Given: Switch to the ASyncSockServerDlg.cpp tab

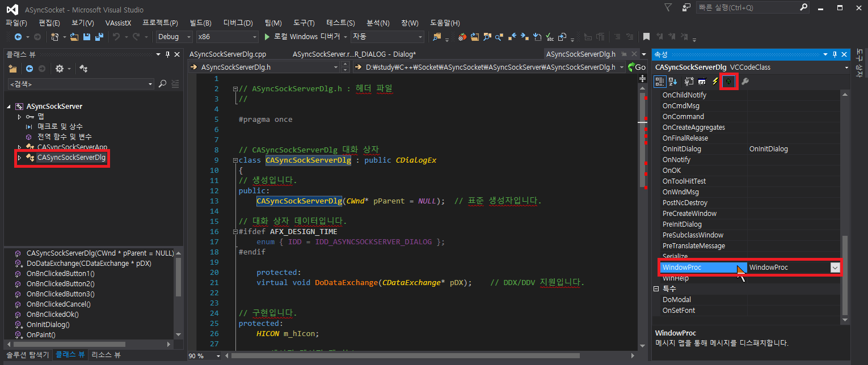Looking at the screenshot, I should pos(227,54).
